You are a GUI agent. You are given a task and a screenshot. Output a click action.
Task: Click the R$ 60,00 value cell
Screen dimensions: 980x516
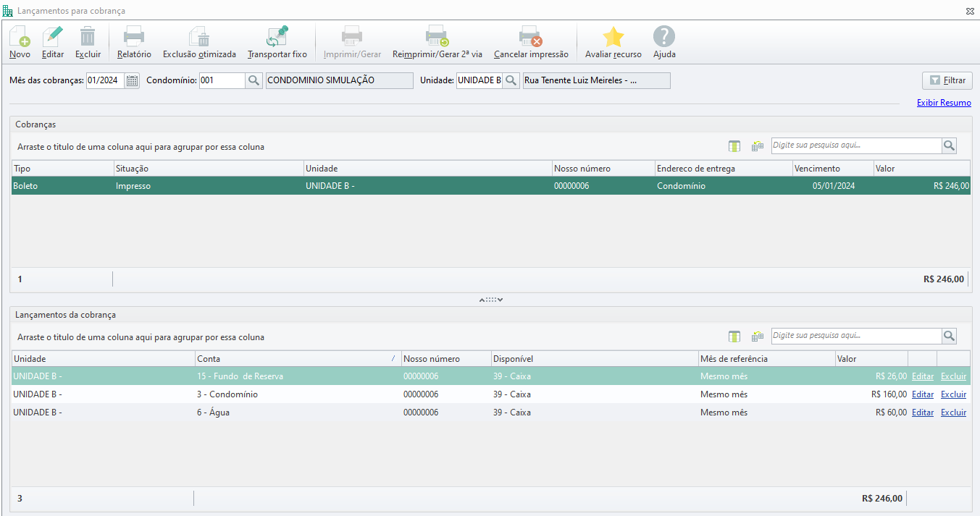click(871, 413)
